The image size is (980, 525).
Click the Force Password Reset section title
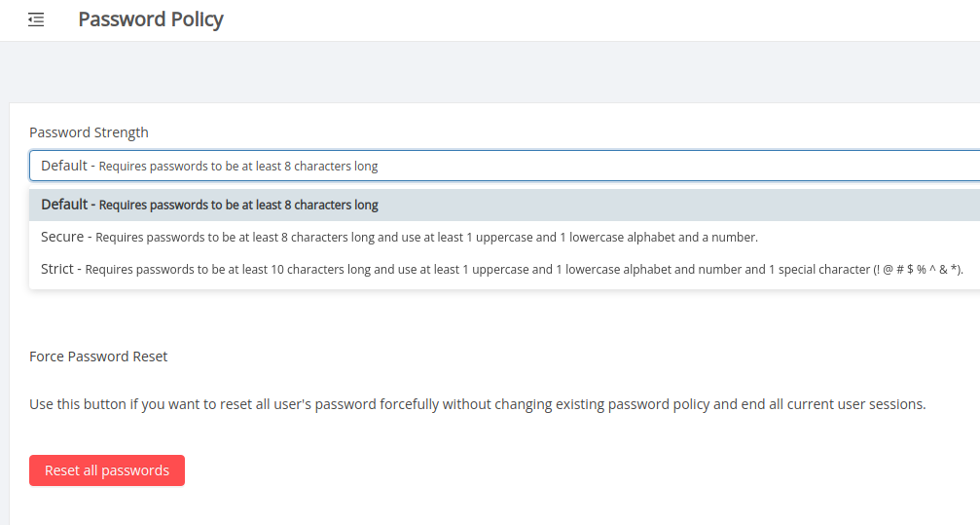98,356
